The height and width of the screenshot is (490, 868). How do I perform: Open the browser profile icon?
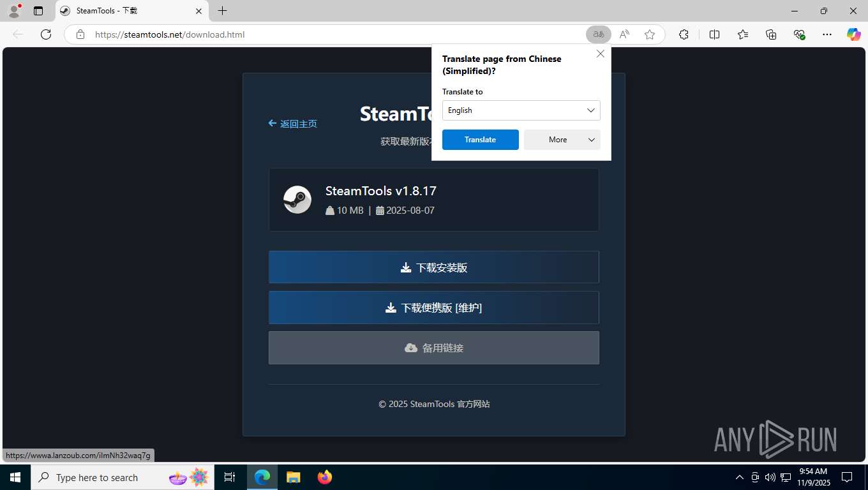tap(13, 11)
